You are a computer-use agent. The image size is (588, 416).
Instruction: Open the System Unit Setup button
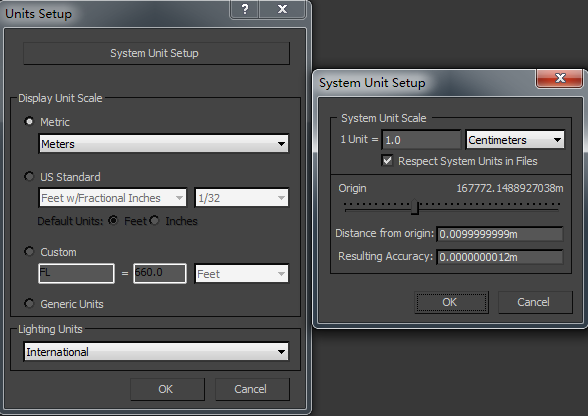(156, 53)
